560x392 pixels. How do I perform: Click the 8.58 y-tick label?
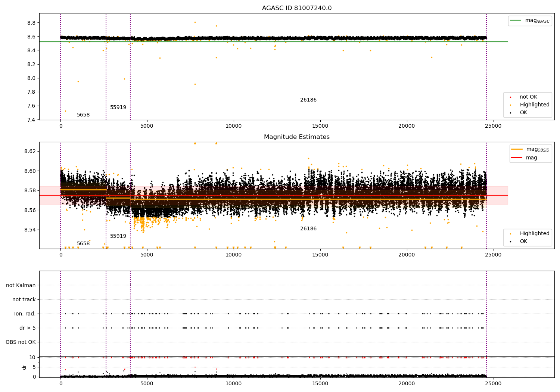pos(30,190)
